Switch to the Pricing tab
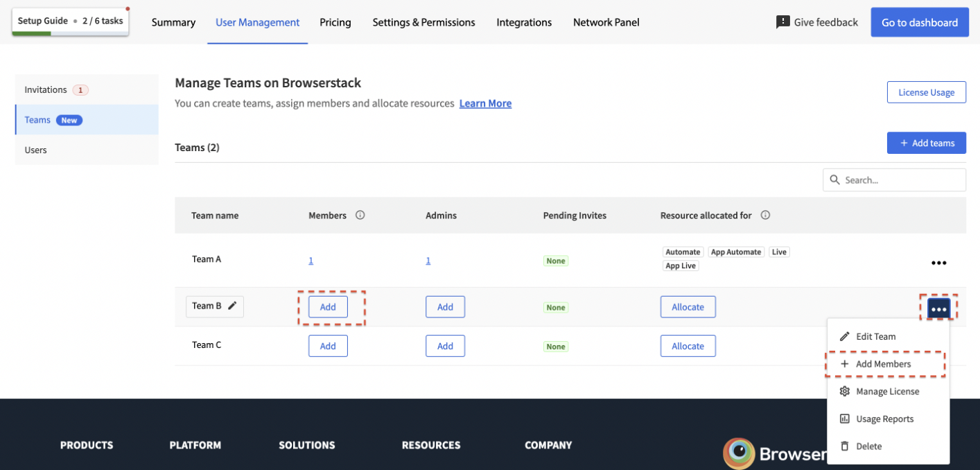Screen dimensions: 980x470 (x=335, y=22)
